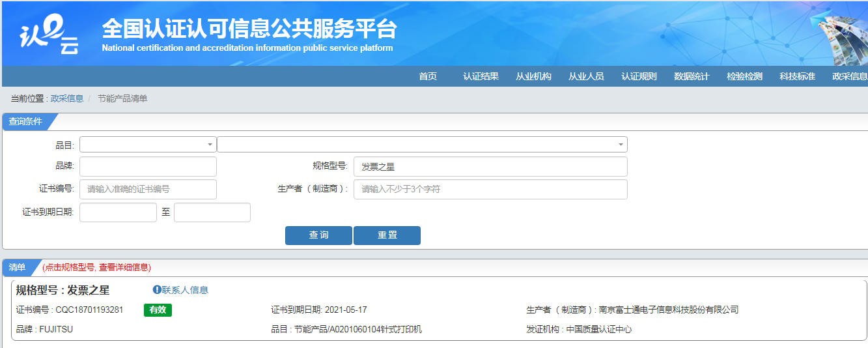Click the 全国认证认可信息公共服务平台 title
This screenshot has width=868, height=348.
pyautogui.click(x=249, y=29)
